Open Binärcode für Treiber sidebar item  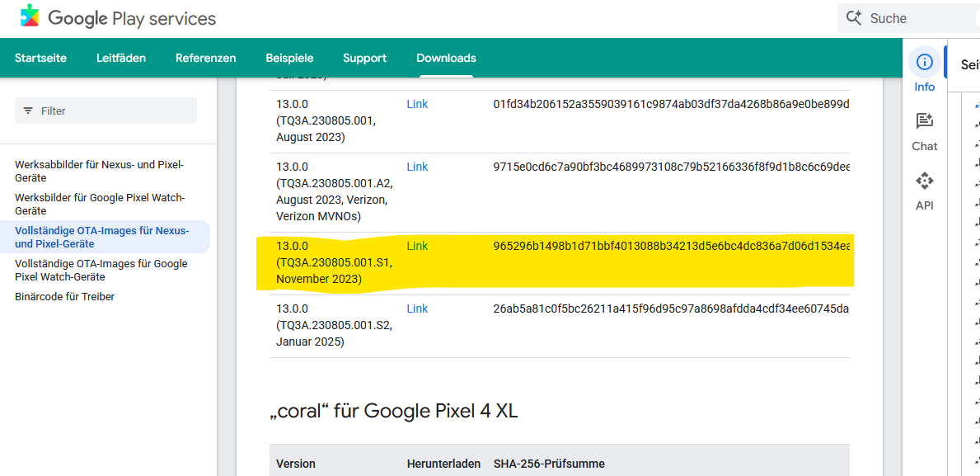pos(64,296)
